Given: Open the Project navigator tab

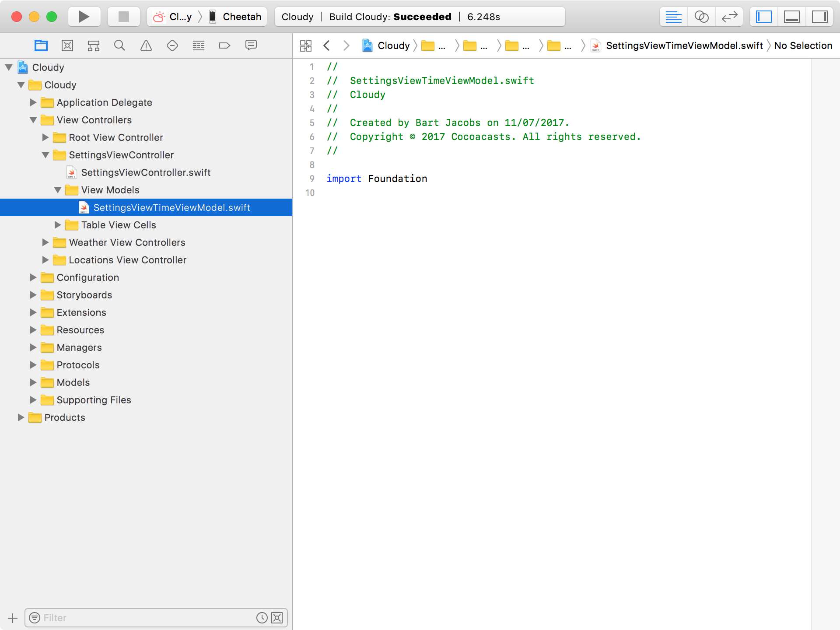Looking at the screenshot, I should [41, 45].
